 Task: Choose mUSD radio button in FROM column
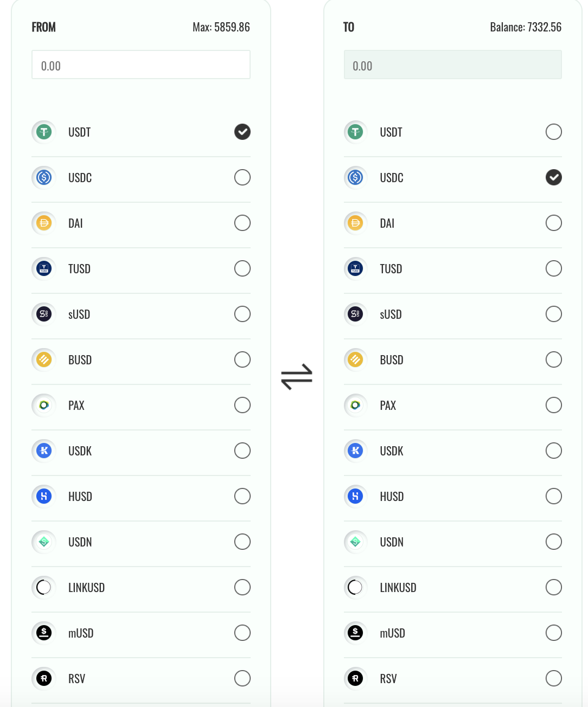click(x=242, y=633)
